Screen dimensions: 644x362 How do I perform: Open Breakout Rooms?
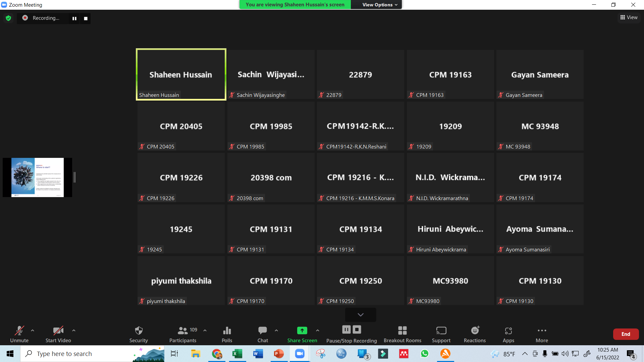[x=402, y=334]
